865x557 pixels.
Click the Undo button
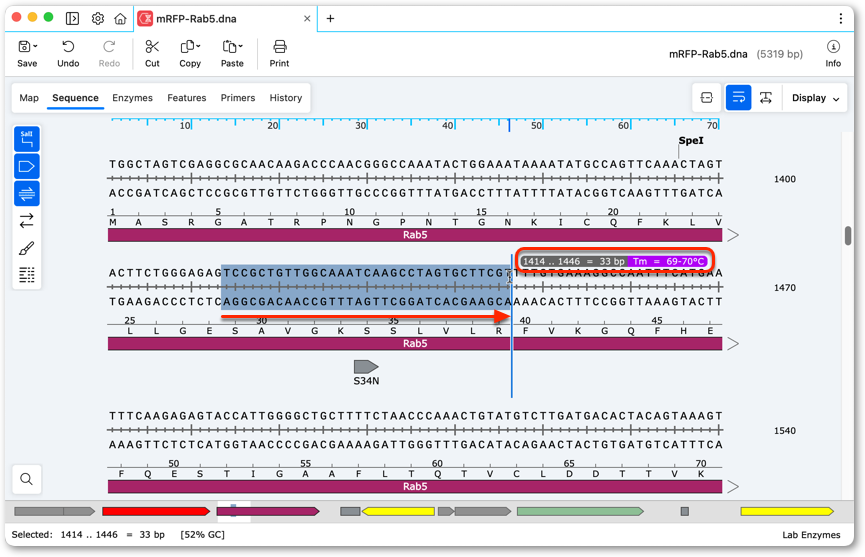click(68, 53)
